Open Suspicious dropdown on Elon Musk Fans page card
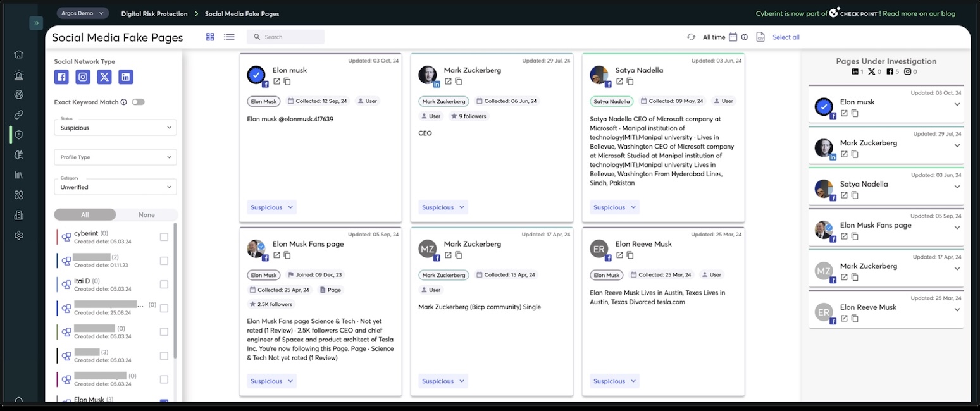The height and width of the screenshot is (411, 980). (271, 381)
